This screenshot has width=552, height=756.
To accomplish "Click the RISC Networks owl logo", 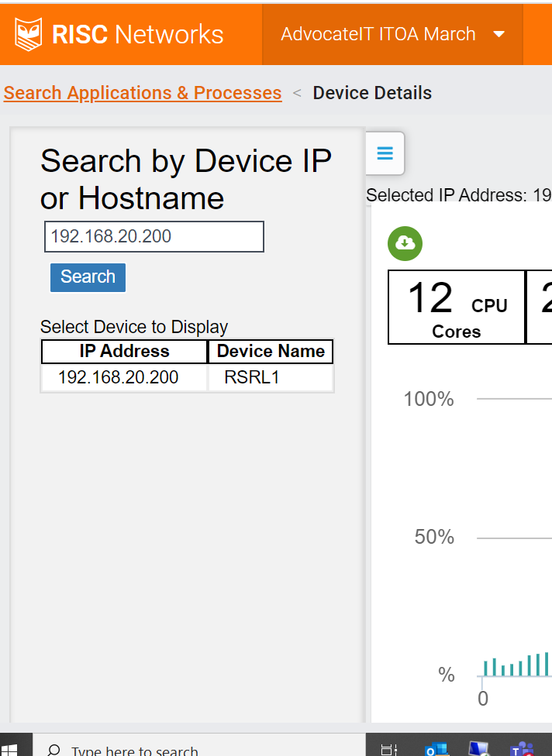I will 28,34.
